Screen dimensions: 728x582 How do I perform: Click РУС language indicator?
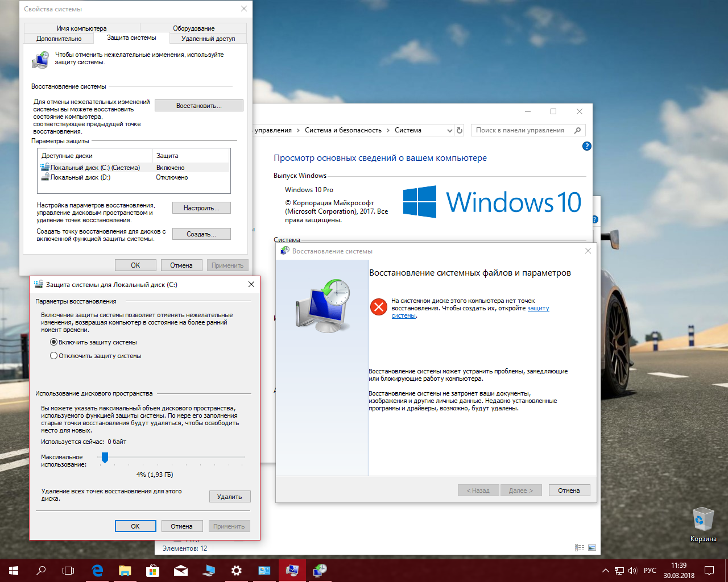[x=650, y=570]
